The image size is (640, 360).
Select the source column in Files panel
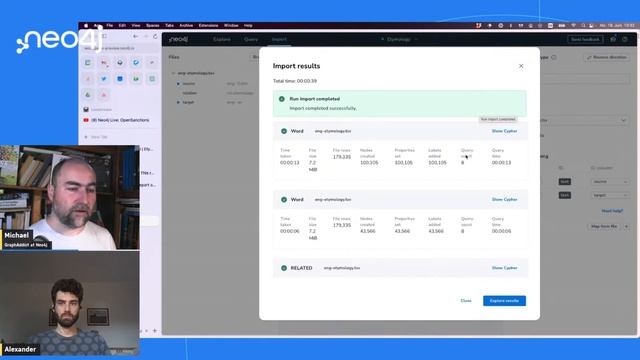coord(189,84)
